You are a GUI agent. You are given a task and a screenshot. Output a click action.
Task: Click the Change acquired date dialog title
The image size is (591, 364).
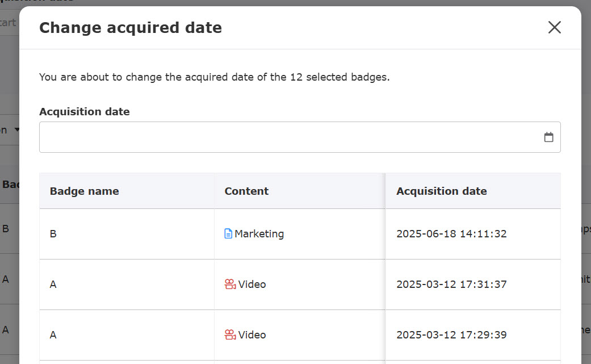[x=131, y=27]
